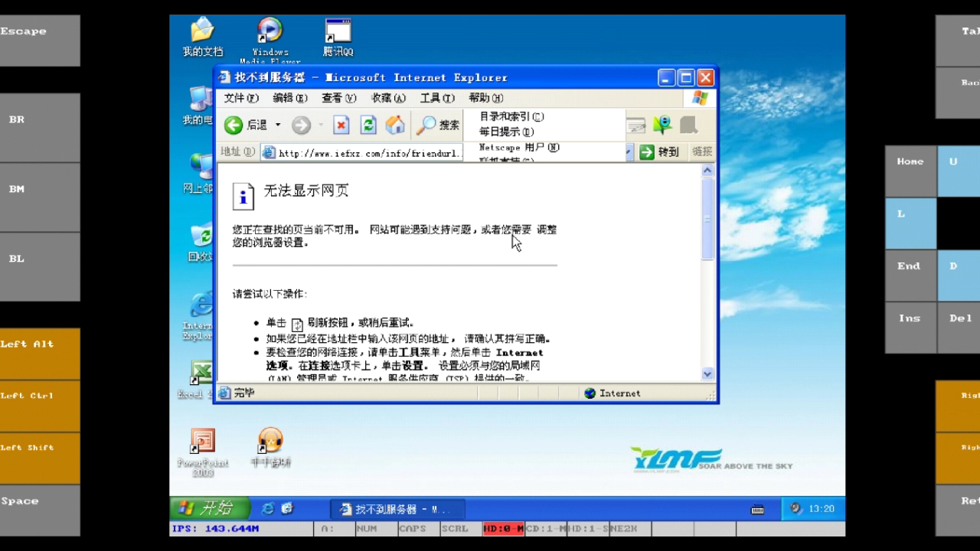Select the 我的文档 desktop icon
The width and height of the screenshot is (980, 551).
(203, 38)
